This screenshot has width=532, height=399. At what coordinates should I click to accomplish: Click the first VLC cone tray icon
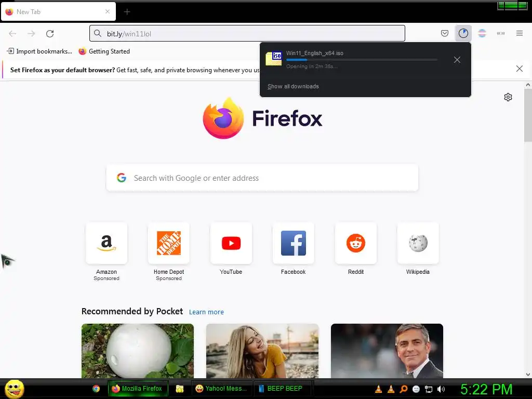click(378, 389)
